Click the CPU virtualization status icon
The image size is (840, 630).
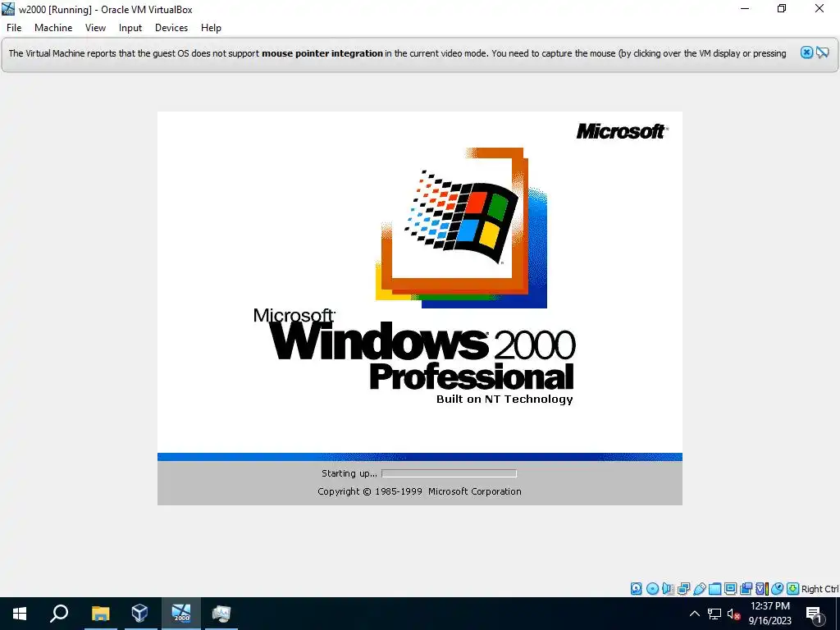[x=762, y=589]
